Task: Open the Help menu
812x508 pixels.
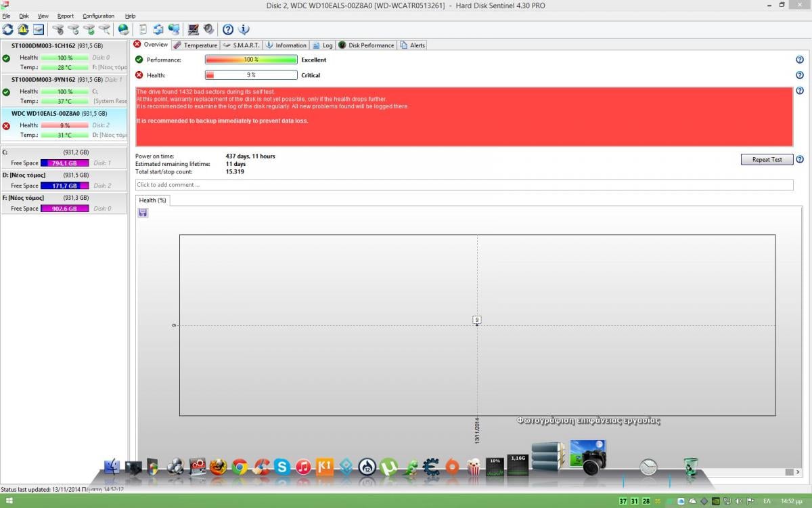Action: point(130,16)
